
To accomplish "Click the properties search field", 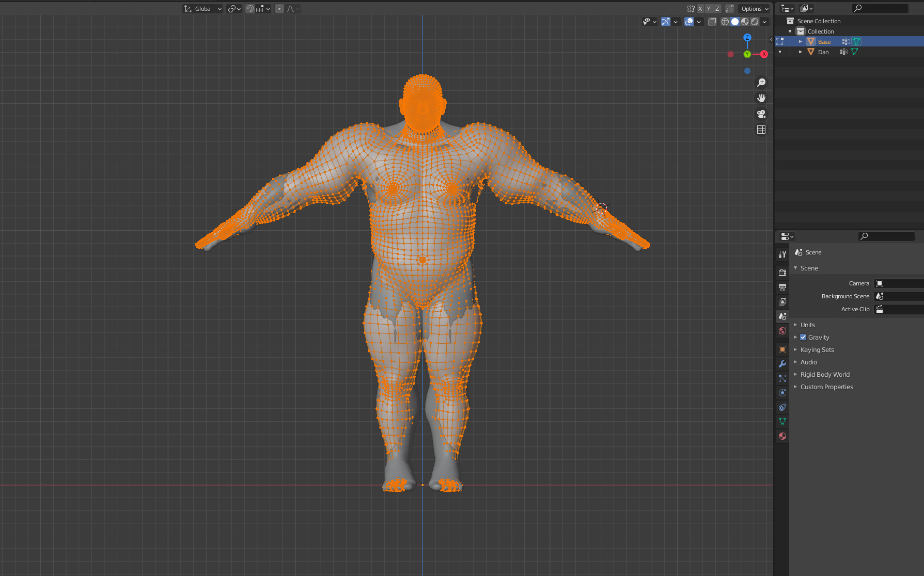I will (x=887, y=236).
